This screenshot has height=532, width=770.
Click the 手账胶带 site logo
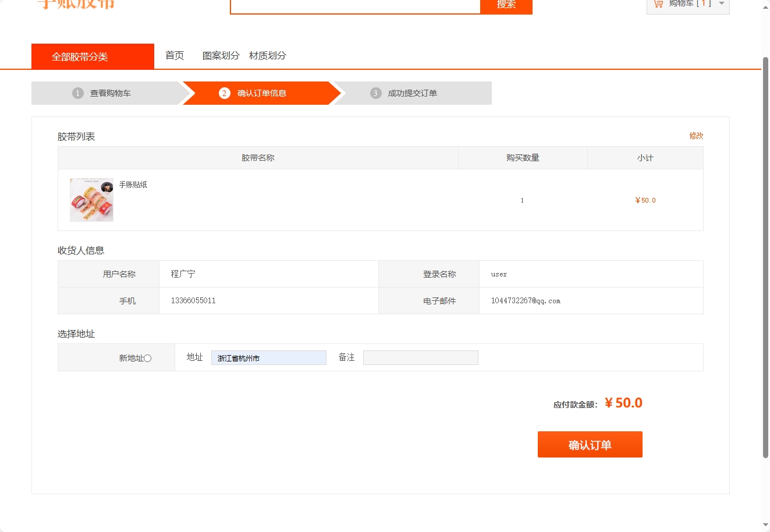pos(76,5)
